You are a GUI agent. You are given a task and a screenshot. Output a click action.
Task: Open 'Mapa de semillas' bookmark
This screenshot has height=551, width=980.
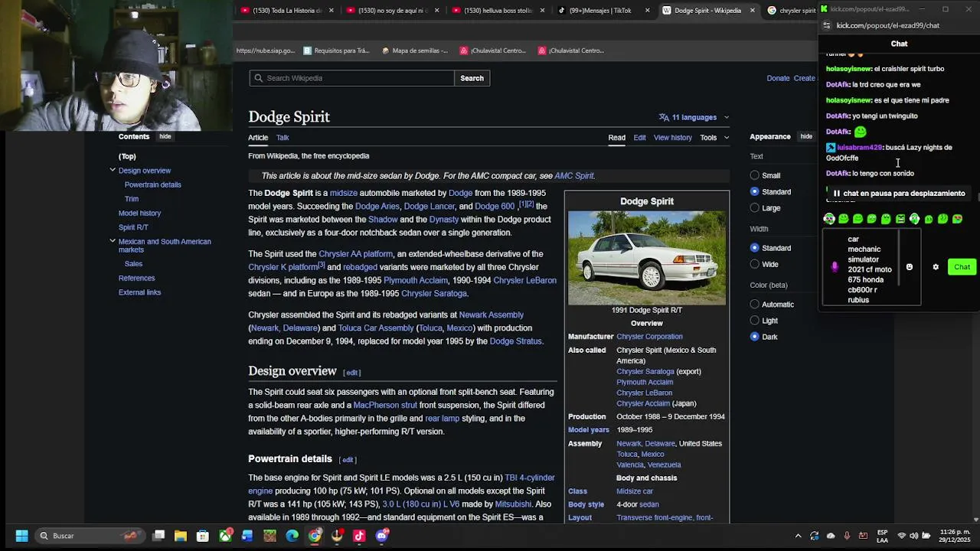coord(413,51)
